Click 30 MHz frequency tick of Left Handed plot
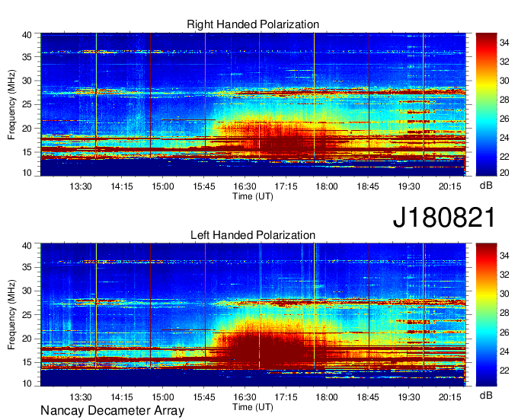The width and height of the screenshot is (518, 420). 27,291
